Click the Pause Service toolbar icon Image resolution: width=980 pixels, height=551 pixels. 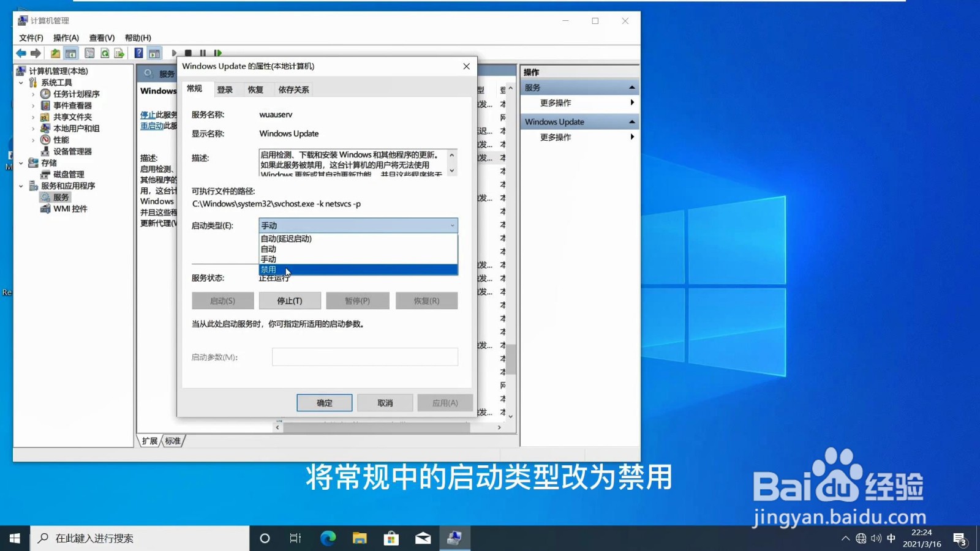click(203, 53)
